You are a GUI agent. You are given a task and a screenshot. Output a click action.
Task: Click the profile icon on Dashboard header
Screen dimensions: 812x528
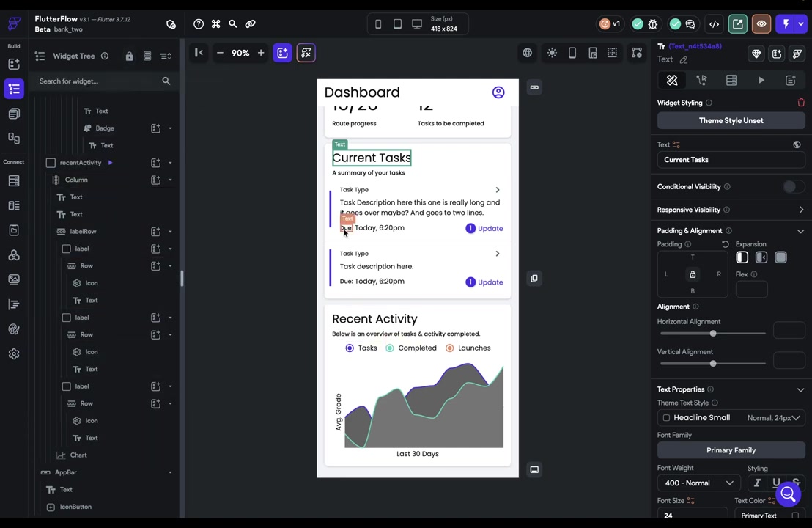click(x=498, y=92)
